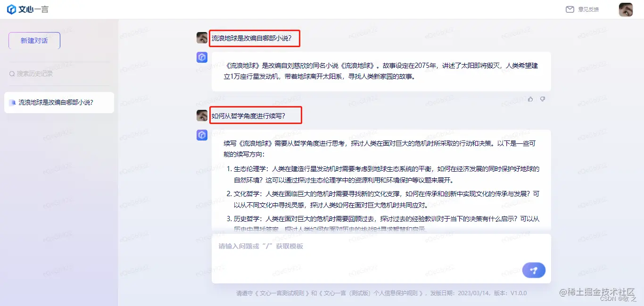Click the 新建对话 button
The height and width of the screenshot is (306, 644).
34,41
